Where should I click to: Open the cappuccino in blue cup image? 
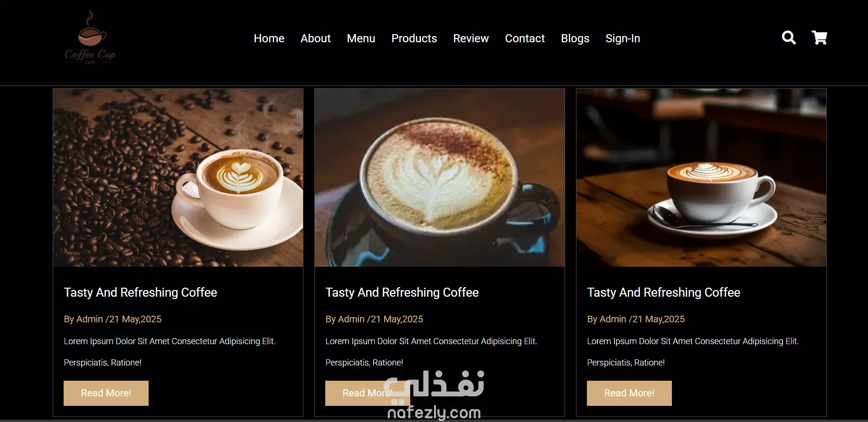pyautogui.click(x=440, y=178)
